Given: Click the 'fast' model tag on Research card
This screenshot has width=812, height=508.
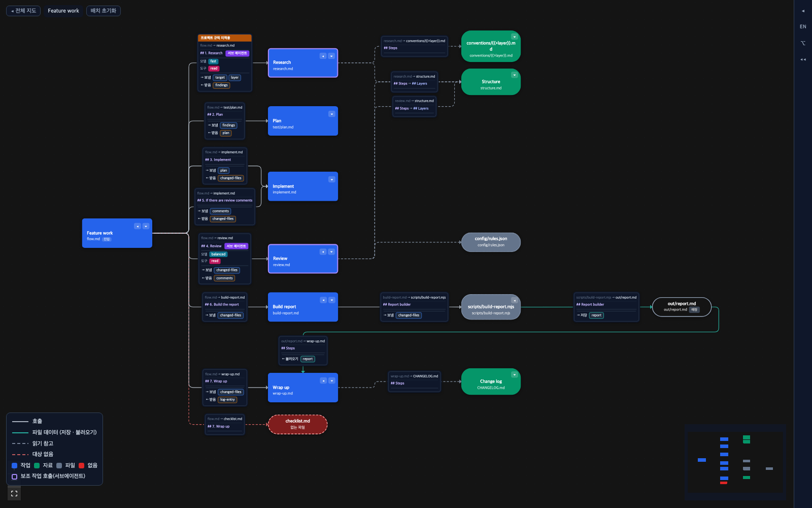Looking at the screenshot, I should pyautogui.click(x=213, y=61).
